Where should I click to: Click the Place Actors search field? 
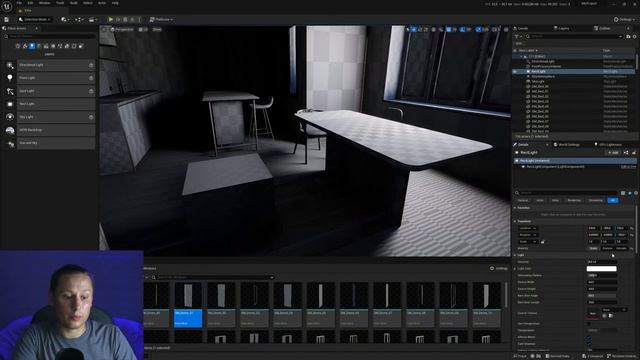coord(50,36)
